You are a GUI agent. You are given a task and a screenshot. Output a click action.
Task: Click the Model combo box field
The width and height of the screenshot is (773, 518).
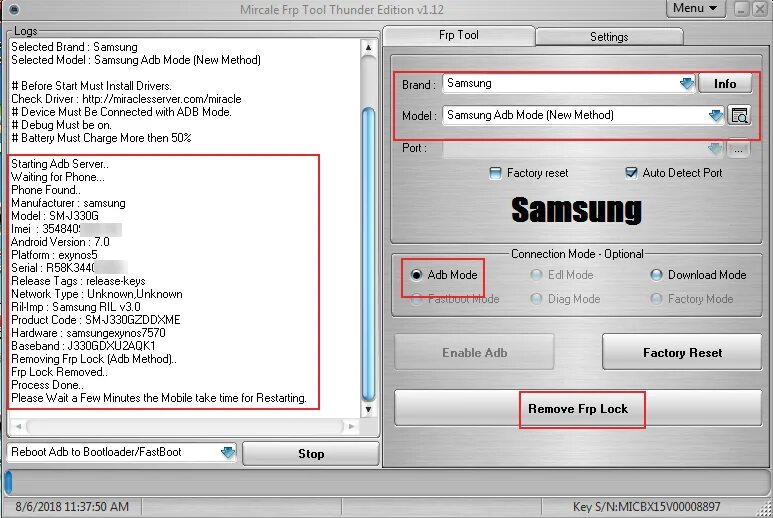[583, 115]
